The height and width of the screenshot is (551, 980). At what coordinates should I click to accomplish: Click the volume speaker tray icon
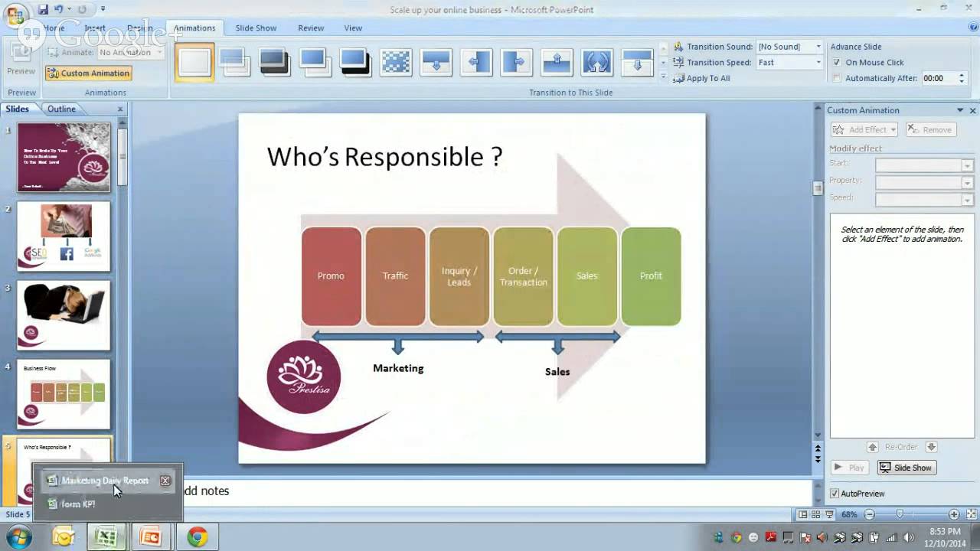click(908, 537)
